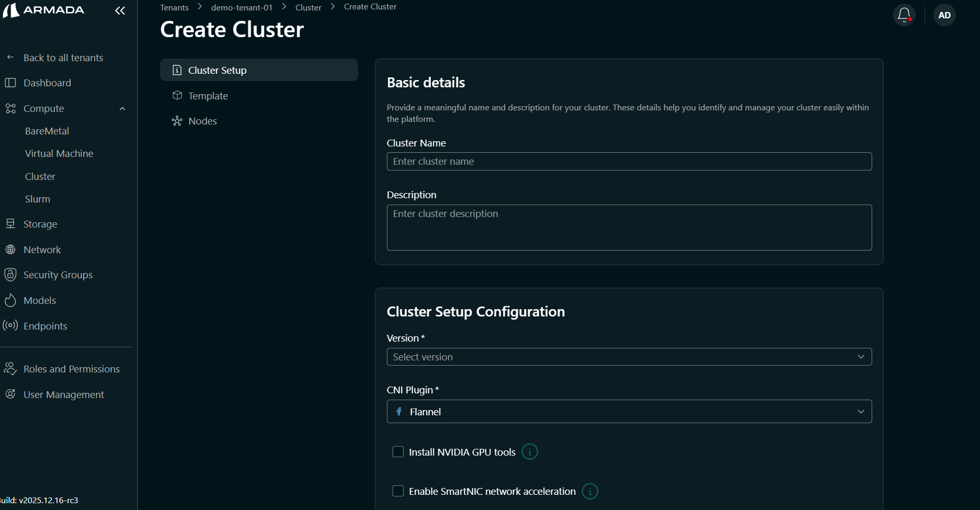Screen dimensions: 980x510
Task: Click the Security Groups shield icon
Action: 10,275
